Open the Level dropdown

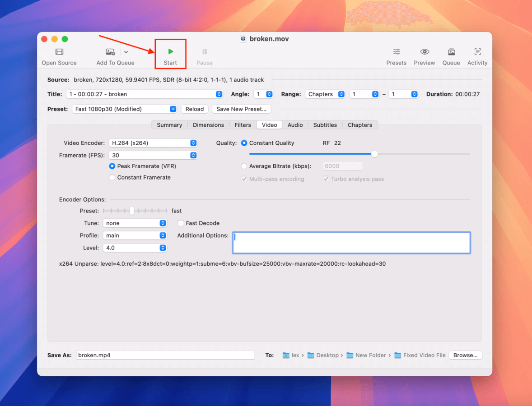[135, 248]
